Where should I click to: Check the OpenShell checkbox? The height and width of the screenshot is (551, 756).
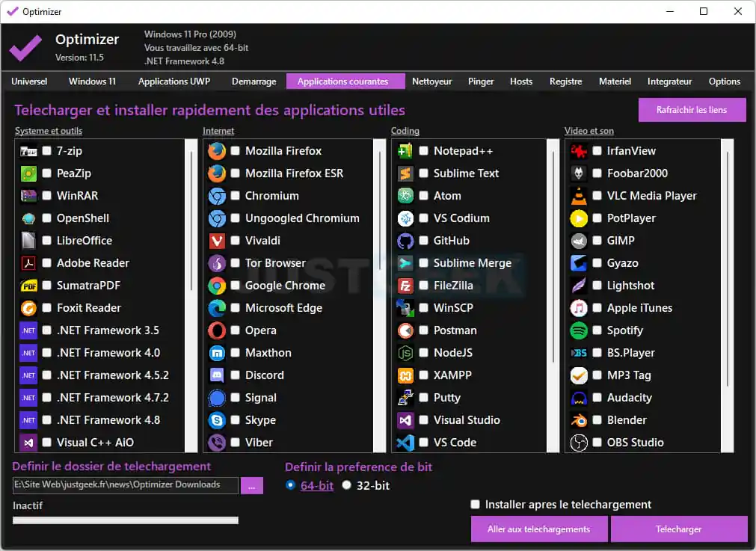click(x=47, y=218)
